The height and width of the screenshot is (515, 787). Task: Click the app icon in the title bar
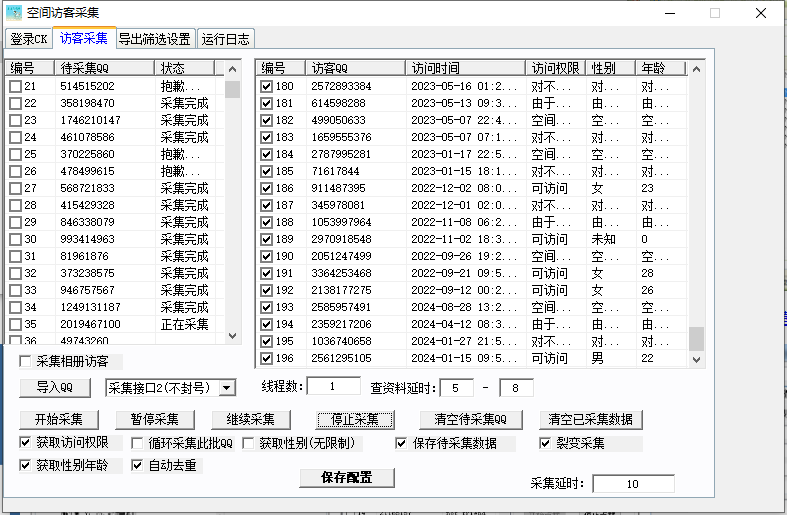tap(14, 13)
